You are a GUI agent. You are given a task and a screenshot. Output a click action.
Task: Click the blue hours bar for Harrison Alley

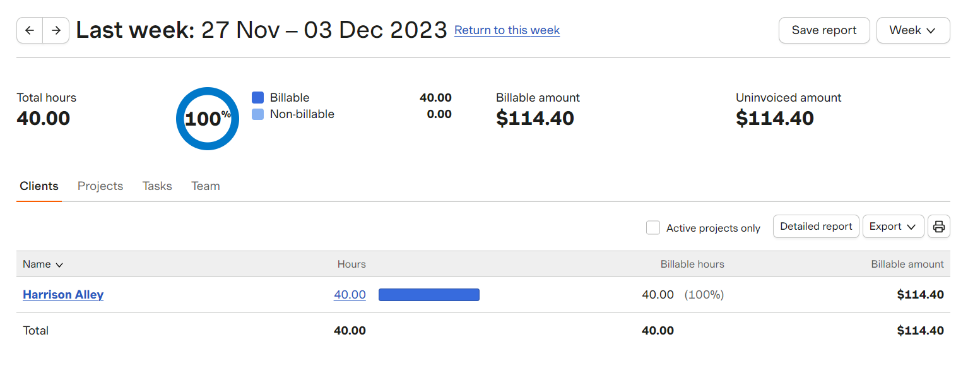point(429,295)
